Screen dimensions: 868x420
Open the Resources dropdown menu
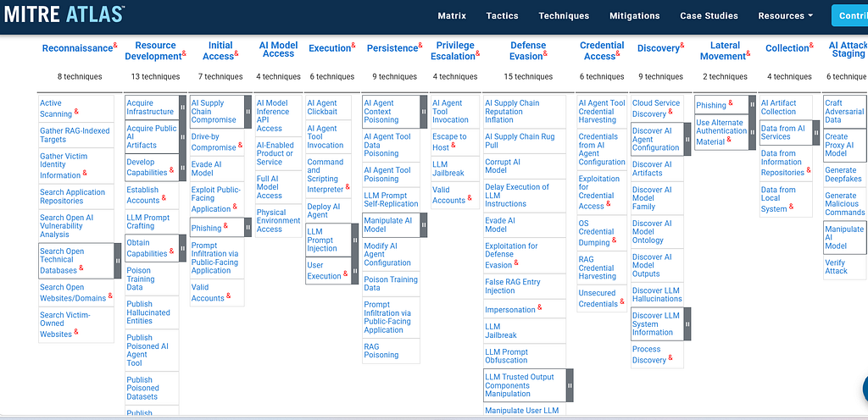[786, 15]
